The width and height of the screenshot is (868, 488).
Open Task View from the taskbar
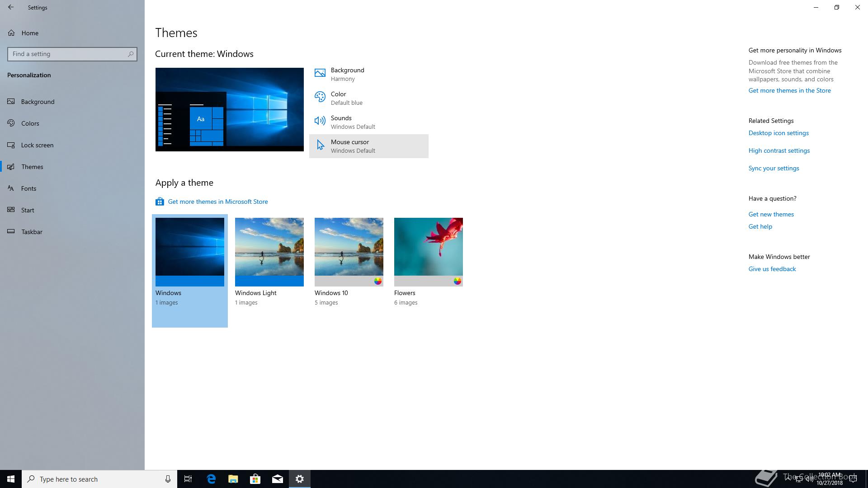188,479
